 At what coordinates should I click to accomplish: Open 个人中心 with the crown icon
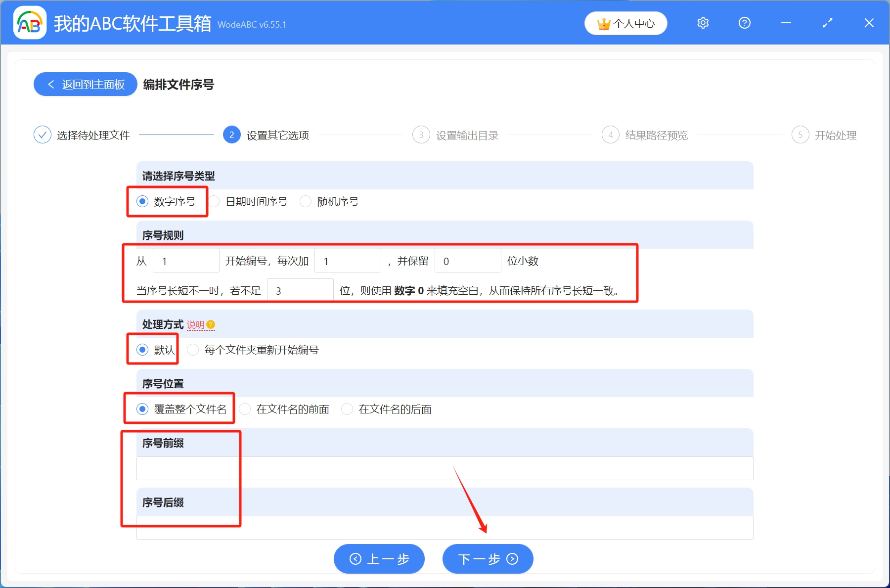(x=625, y=23)
